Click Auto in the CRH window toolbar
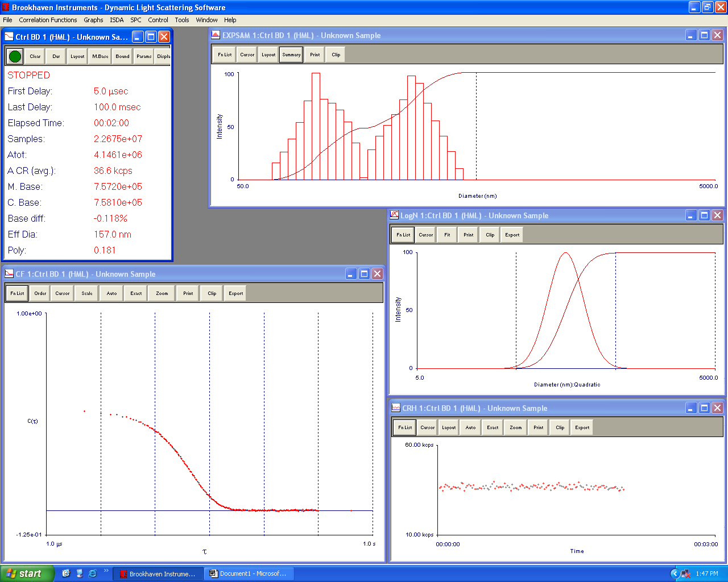The width and height of the screenshot is (728, 582). click(x=470, y=427)
